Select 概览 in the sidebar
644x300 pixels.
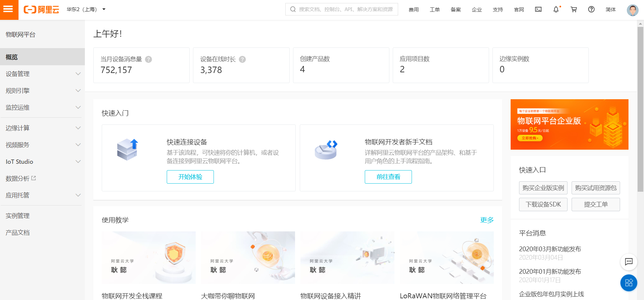tap(42, 57)
